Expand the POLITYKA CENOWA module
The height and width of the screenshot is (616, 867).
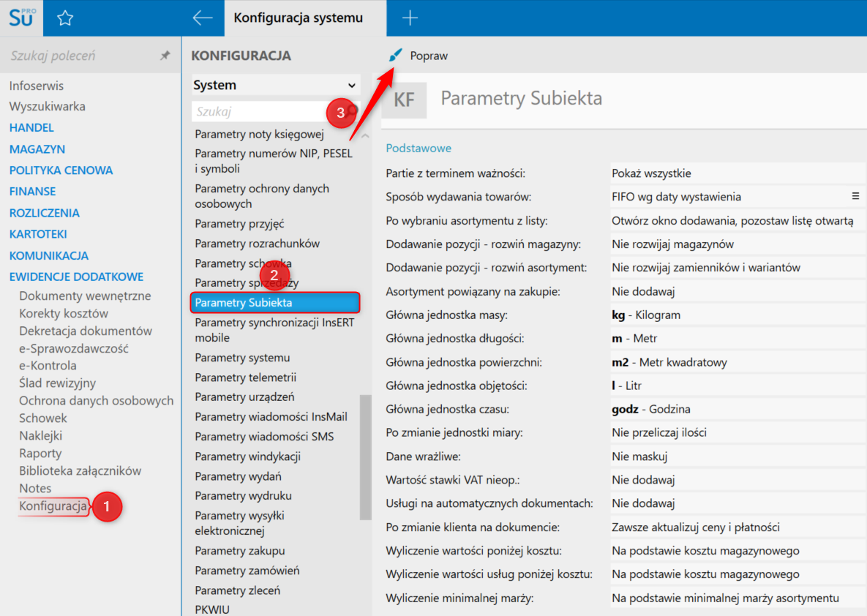click(x=61, y=170)
